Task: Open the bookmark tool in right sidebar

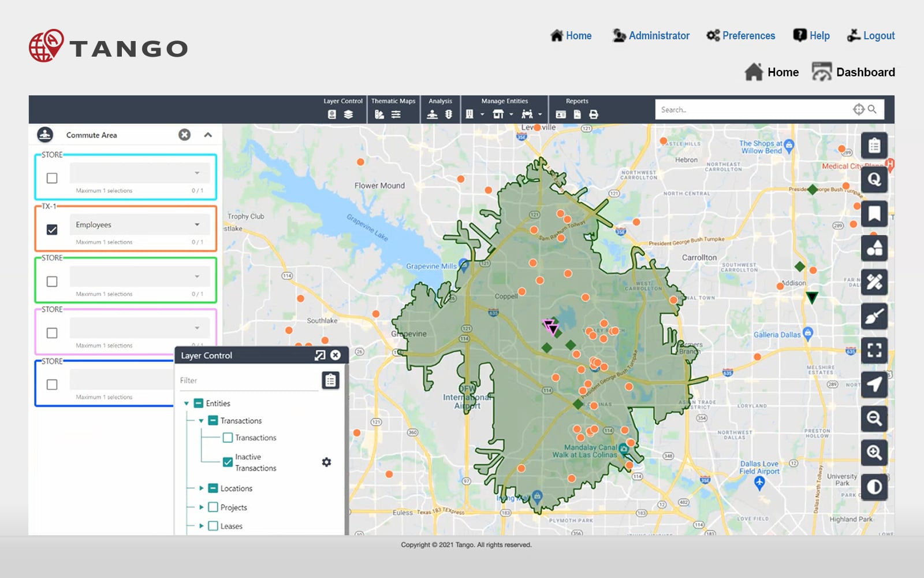Action: [874, 214]
